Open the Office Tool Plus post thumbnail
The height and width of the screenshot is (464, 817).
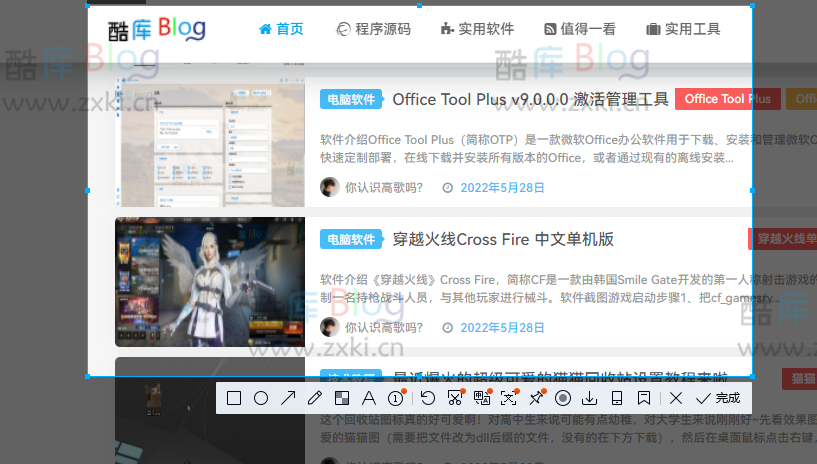[210, 142]
